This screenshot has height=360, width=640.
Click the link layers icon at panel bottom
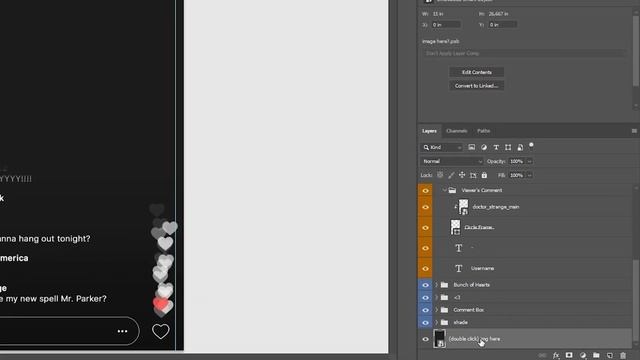[x=542, y=356]
